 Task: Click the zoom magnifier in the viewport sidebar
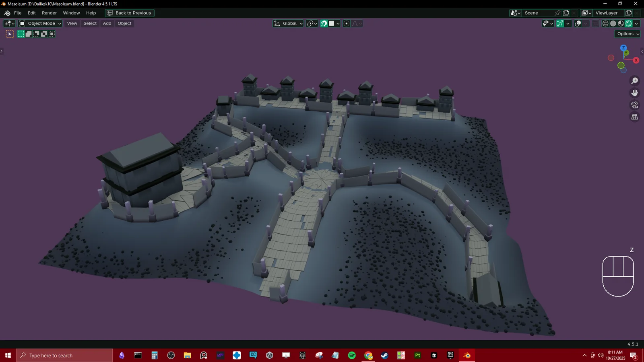pyautogui.click(x=635, y=80)
